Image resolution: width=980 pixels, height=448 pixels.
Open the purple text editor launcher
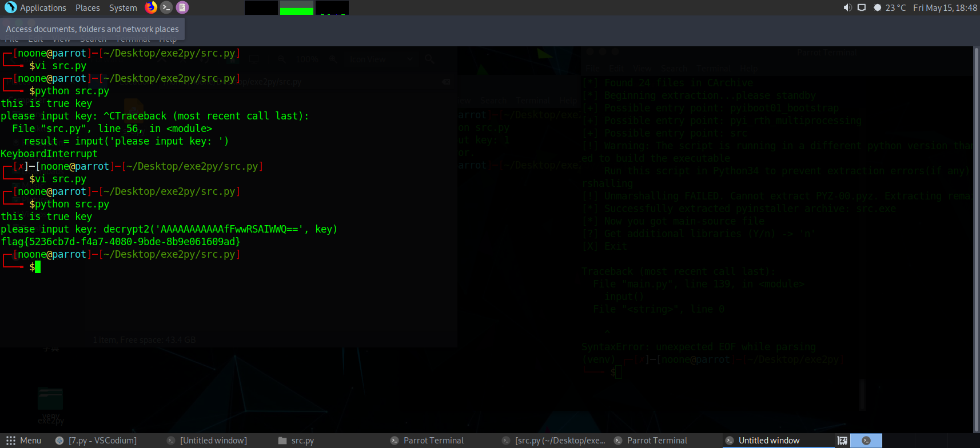point(182,7)
